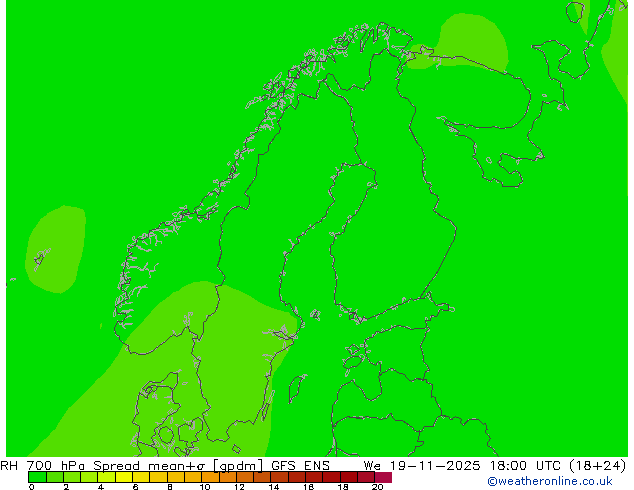Click the '[gpdm]' unit label
The image size is (634, 490).
coord(238,466)
